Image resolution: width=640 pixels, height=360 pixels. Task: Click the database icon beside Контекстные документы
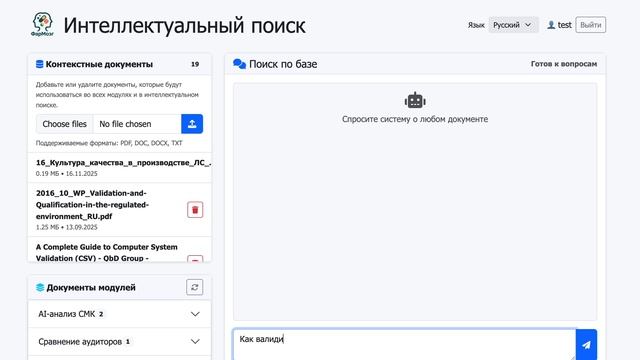click(40, 64)
